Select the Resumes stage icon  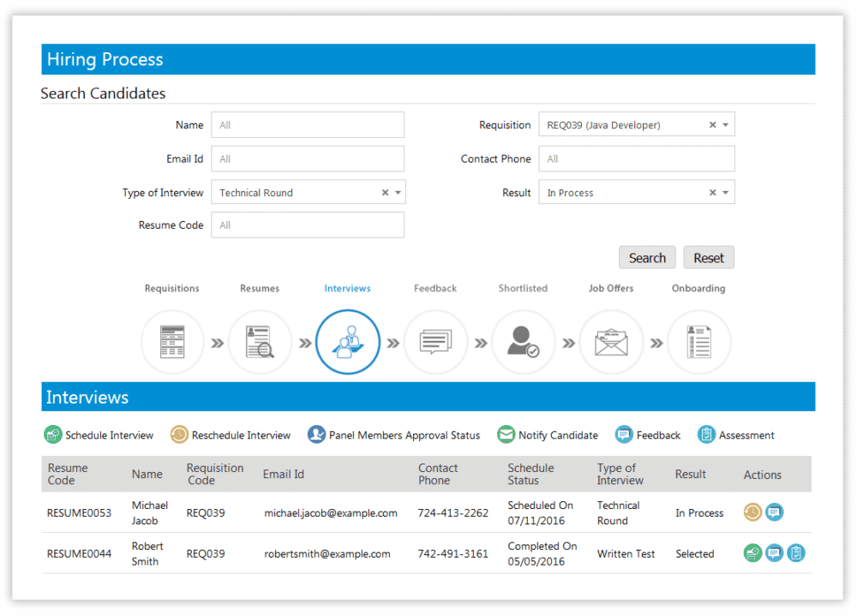[x=260, y=342]
